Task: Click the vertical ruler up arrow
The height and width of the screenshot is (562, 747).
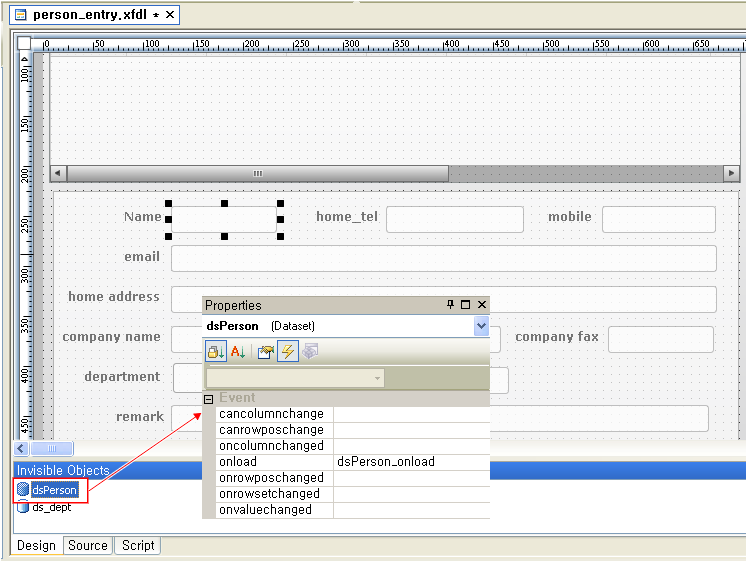Action: (24, 60)
